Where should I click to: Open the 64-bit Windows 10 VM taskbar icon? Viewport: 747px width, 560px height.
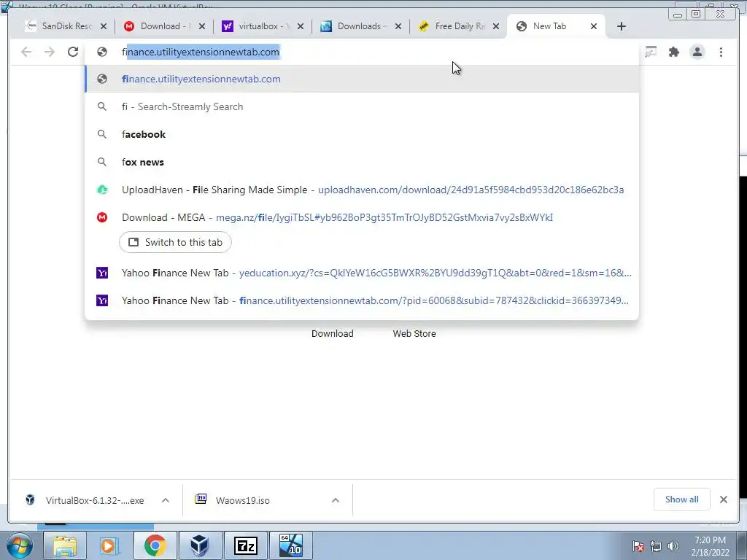point(291,545)
